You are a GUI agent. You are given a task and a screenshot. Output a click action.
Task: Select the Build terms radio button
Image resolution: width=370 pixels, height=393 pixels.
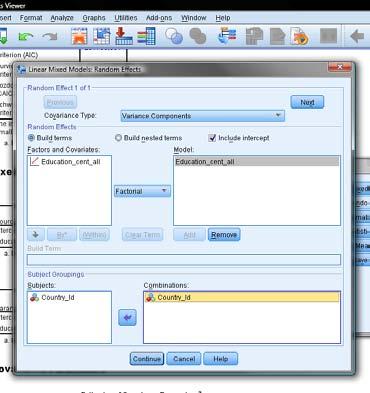(x=31, y=138)
